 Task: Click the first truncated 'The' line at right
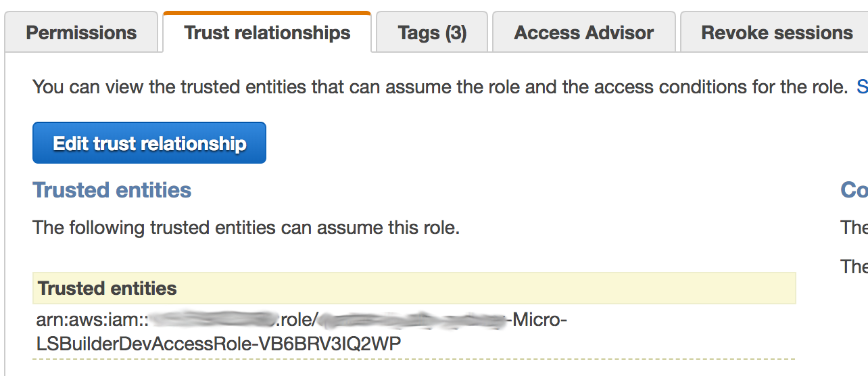pos(854,227)
